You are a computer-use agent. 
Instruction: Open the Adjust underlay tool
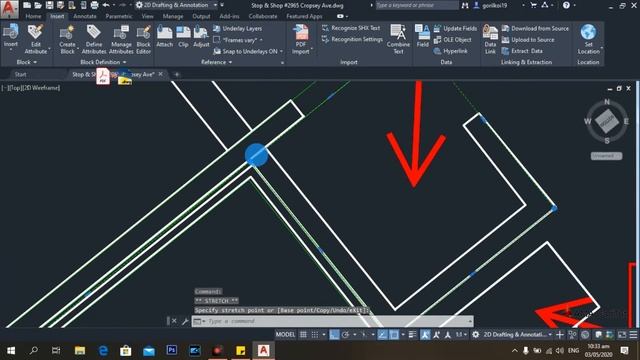201,37
